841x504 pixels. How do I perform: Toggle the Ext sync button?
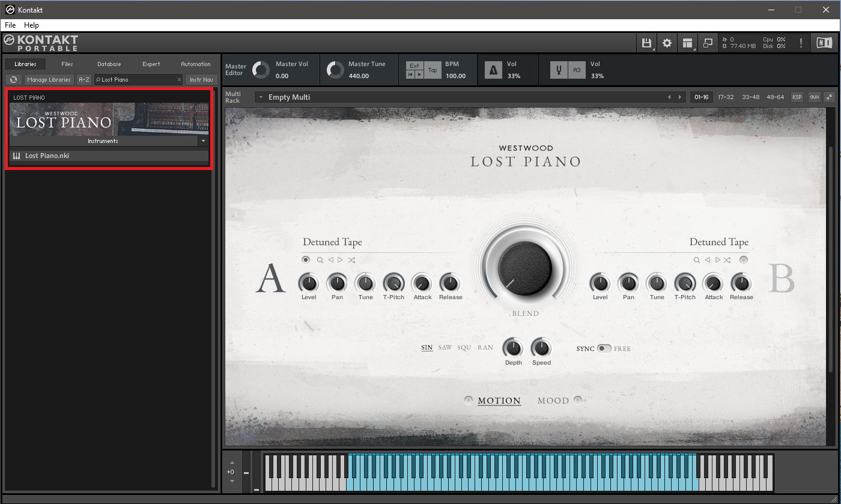click(414, 66)
